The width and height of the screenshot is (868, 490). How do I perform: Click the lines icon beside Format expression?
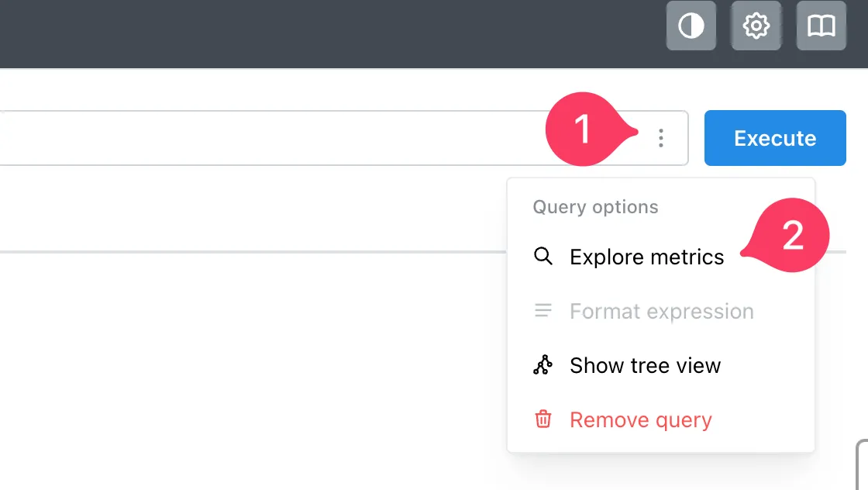543,311
